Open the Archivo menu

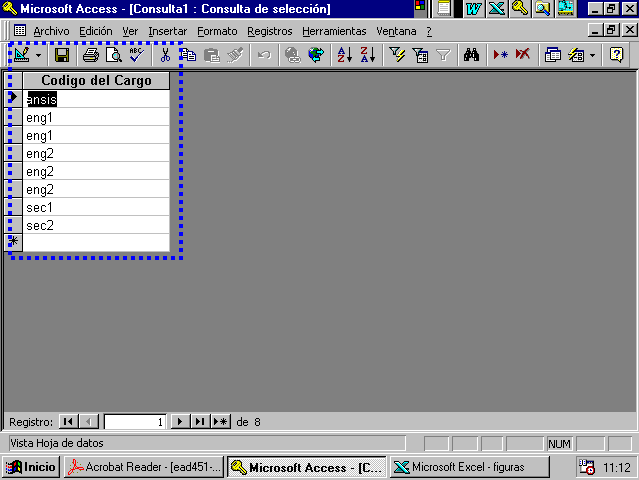51,31
